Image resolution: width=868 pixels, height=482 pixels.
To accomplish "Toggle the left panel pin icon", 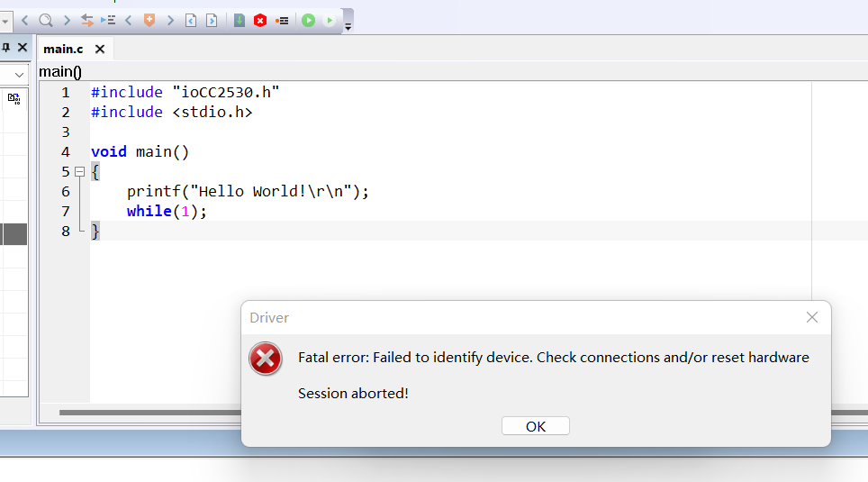I will tap(6, 48).
